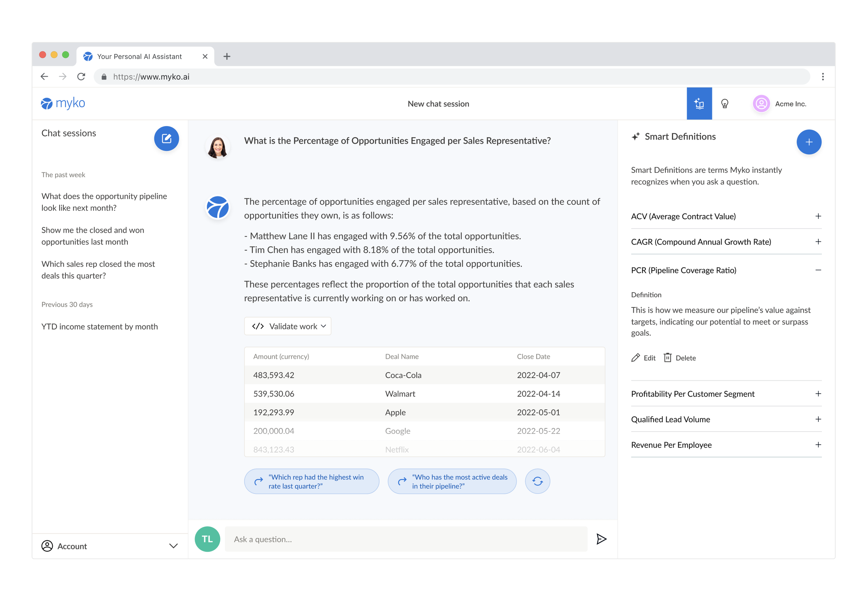Open chat 'YTD income statement by month'
868x601 pixels.
click(x=100, y=327)
